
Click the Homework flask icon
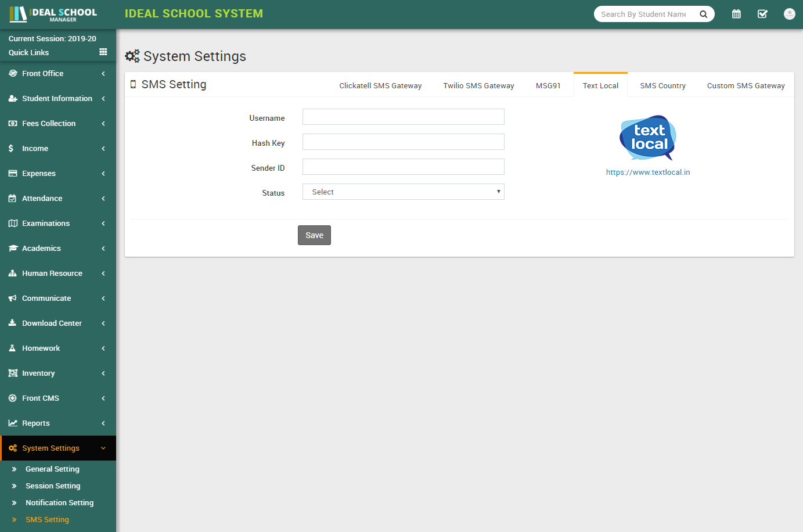click(x=12, y=348)
